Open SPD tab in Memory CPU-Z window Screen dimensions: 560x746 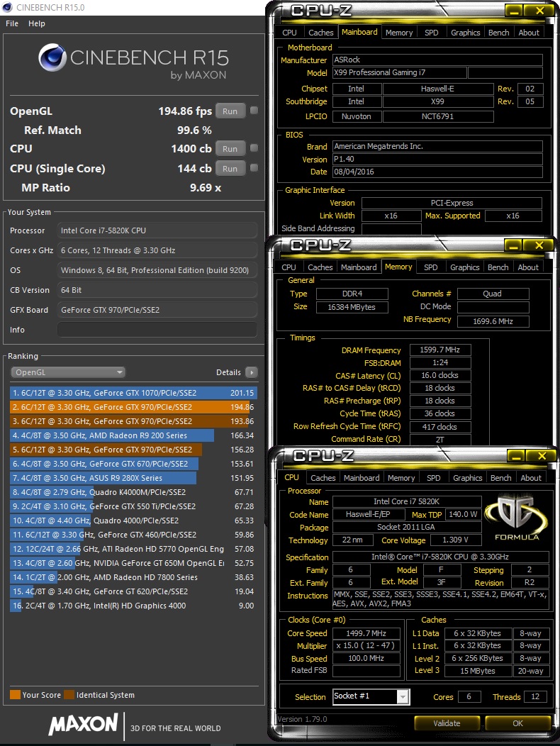tap(430, 267)
